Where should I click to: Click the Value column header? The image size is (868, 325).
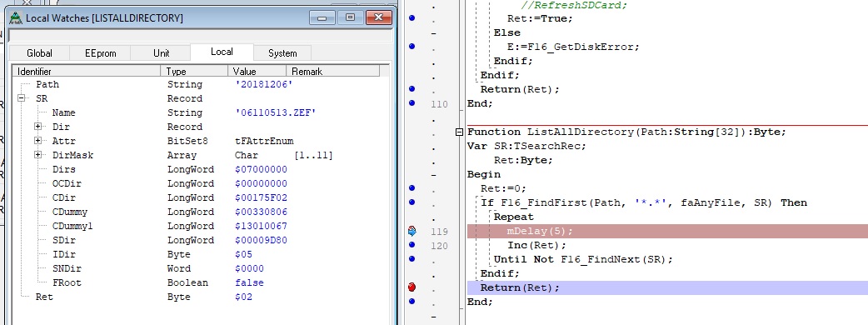(x=257, y=71)
